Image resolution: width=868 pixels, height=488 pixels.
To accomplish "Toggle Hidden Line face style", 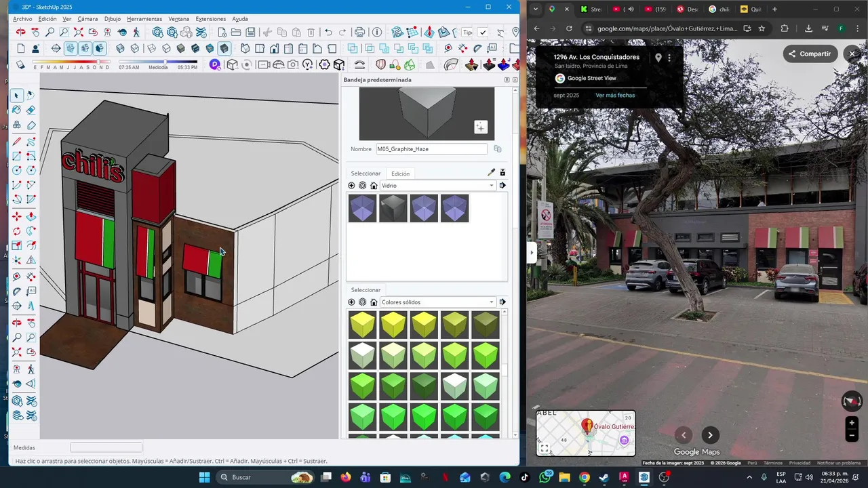I will [165, 48].
